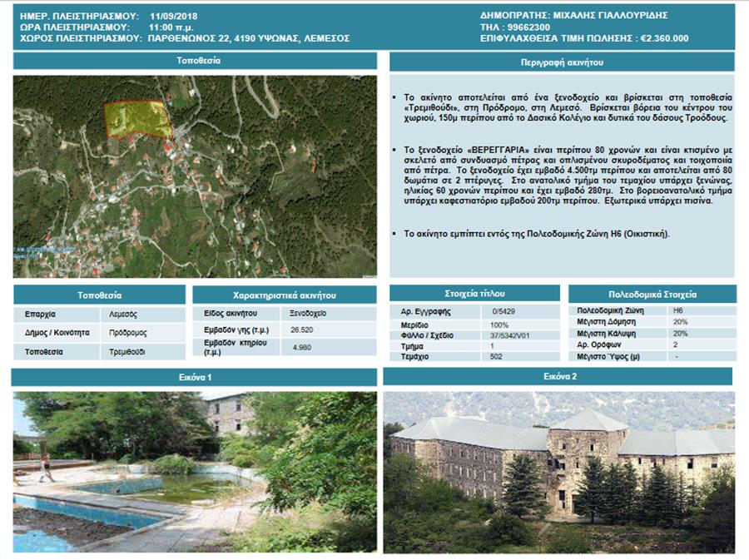Click the reserve price €2.360.000
The height and width of the screenshot is (560, 749).
tap(664, 38)
